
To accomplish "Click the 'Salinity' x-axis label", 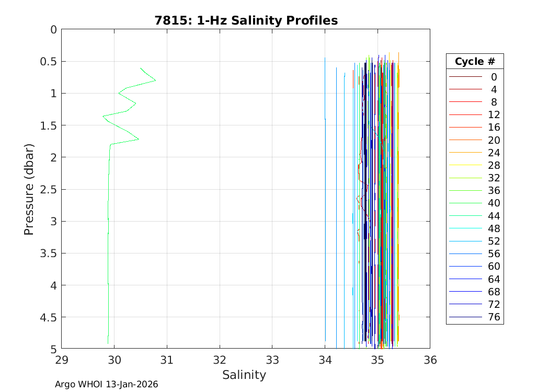I will pyautogui.click(x=244, y=375).
